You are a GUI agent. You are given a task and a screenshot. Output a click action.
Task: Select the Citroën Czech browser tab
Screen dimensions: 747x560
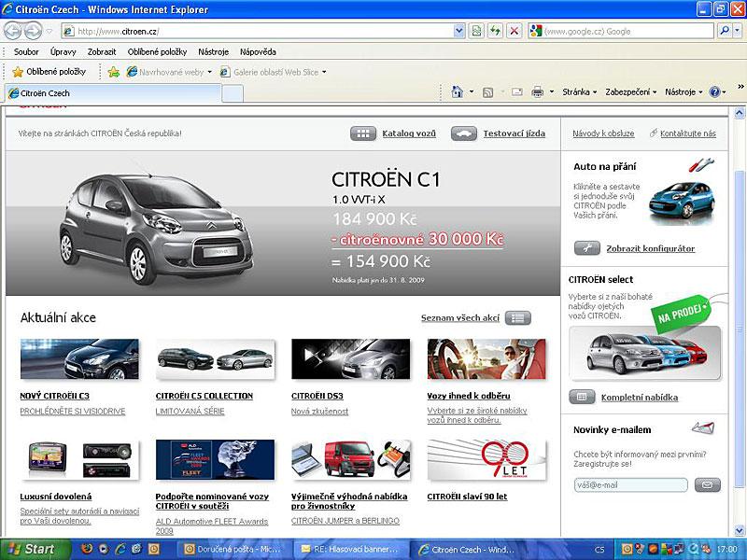tap(113, 92)
